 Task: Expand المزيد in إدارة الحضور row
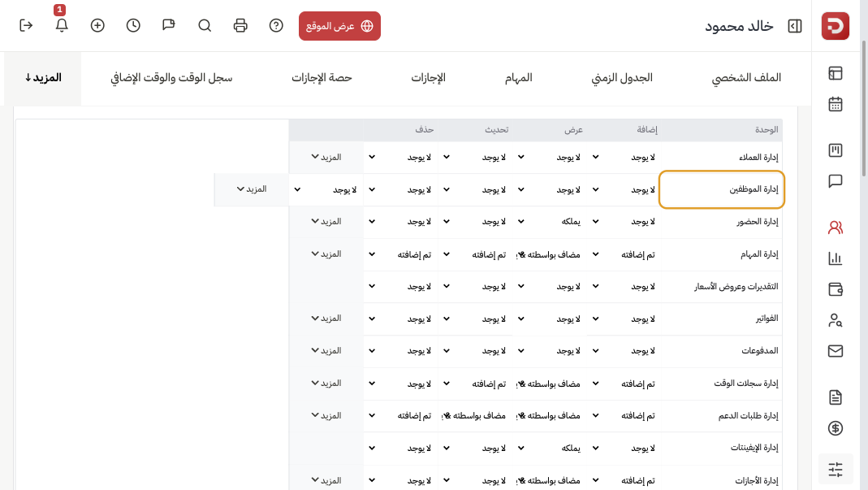(x=326, y=222)
